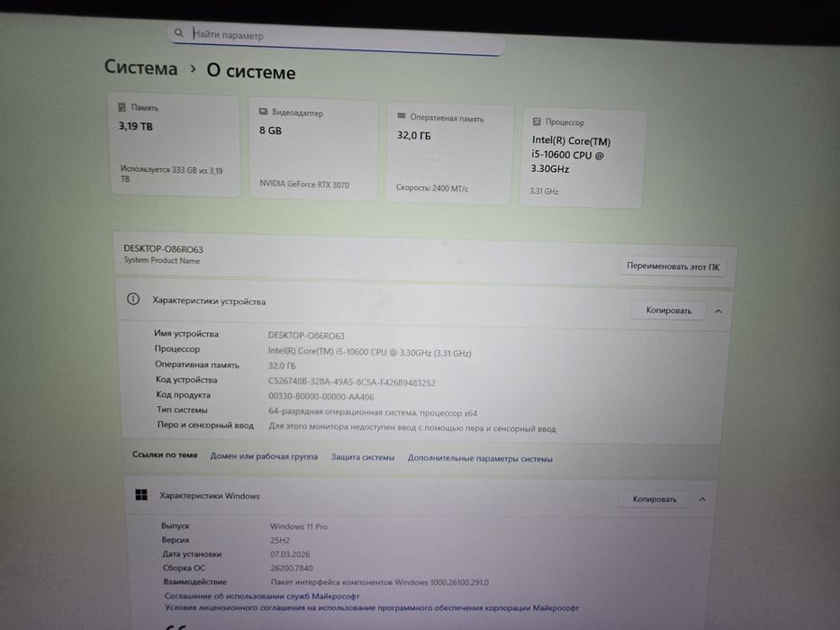Screen dimensions: 840x630
Task: Select "32,0 ГБ" value in RAM card
Action: (413, 136)
